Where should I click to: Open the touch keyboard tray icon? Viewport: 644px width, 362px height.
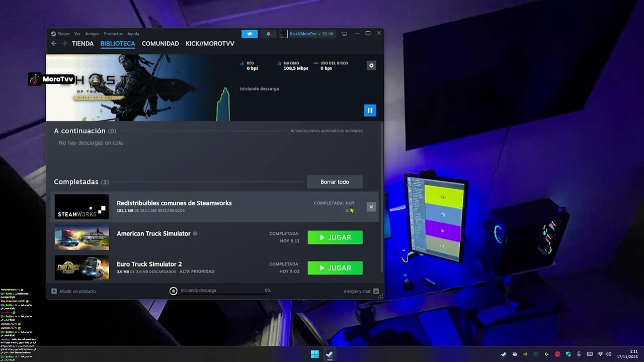[x=590, y=354]
